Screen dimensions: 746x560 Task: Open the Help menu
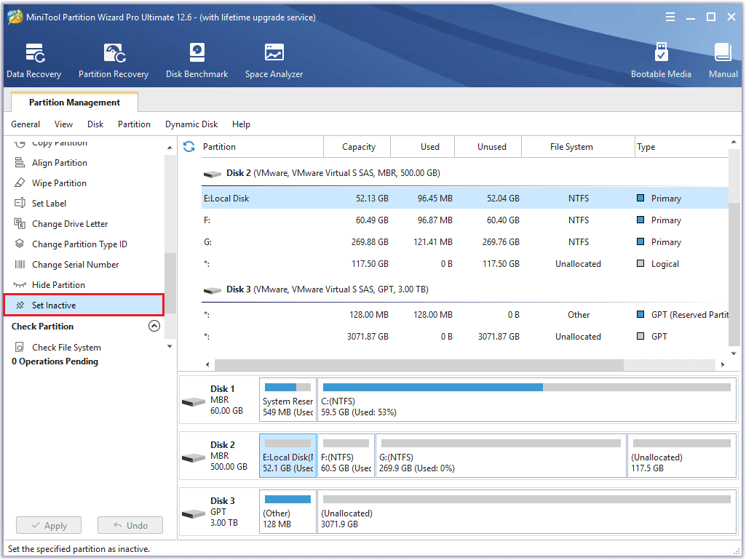point(241,124)
